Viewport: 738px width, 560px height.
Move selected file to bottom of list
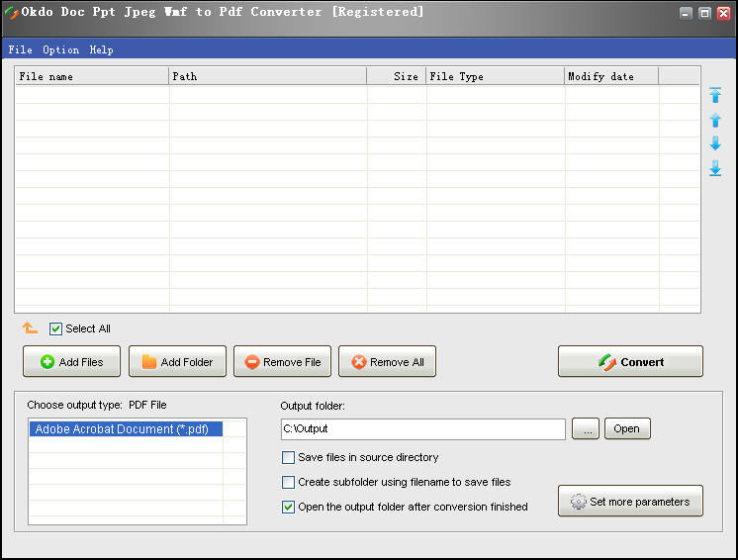[715, 168]
